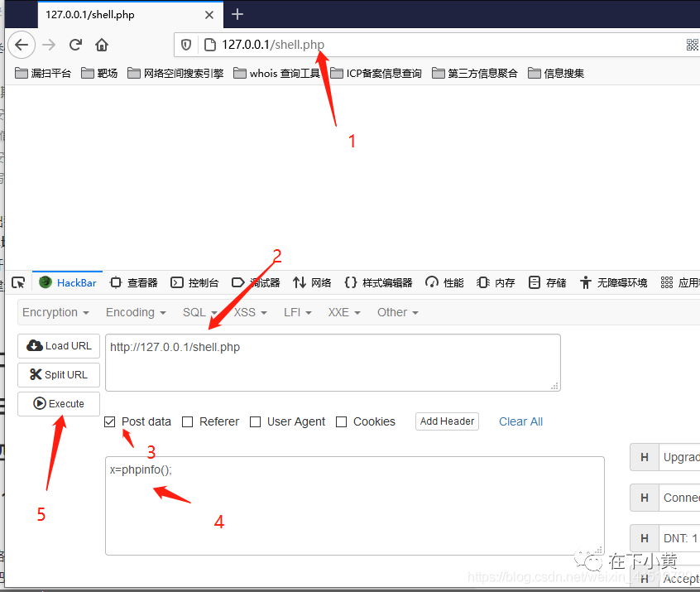
Task: Switch to the 样式编辑器 style editor tab
Action: tap(378, 283)
